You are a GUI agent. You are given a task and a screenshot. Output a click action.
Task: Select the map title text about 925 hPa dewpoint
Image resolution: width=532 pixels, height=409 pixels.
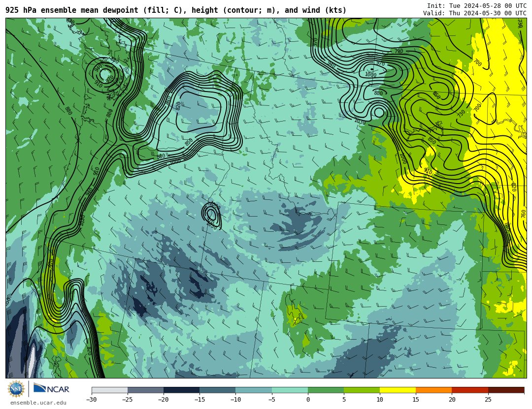point(176,10)
